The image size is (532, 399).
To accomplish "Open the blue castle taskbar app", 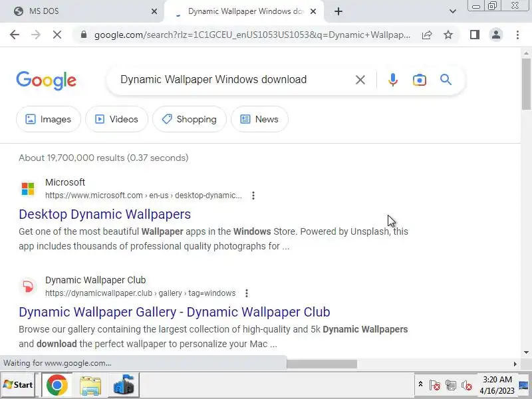I will (x=124, y=385).
